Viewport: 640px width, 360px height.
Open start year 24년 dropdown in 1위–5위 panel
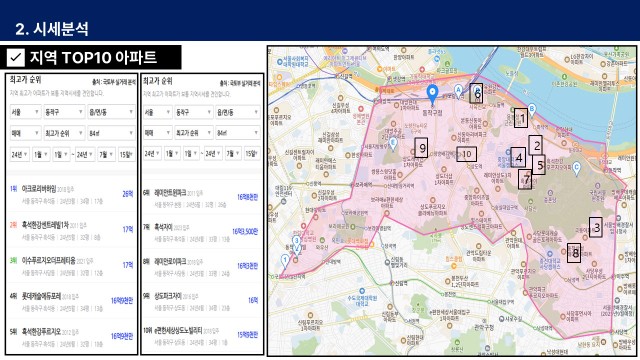[x=20, y=155]
